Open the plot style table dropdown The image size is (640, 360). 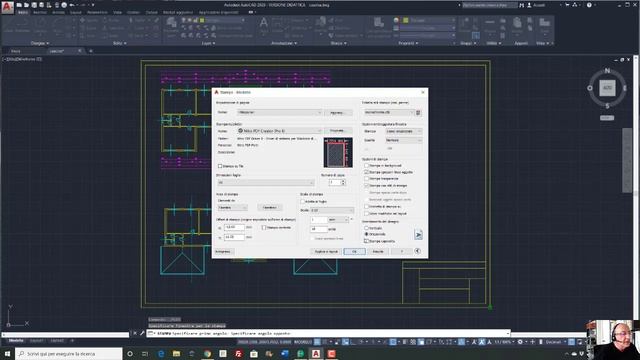click(x=389, y=112)
